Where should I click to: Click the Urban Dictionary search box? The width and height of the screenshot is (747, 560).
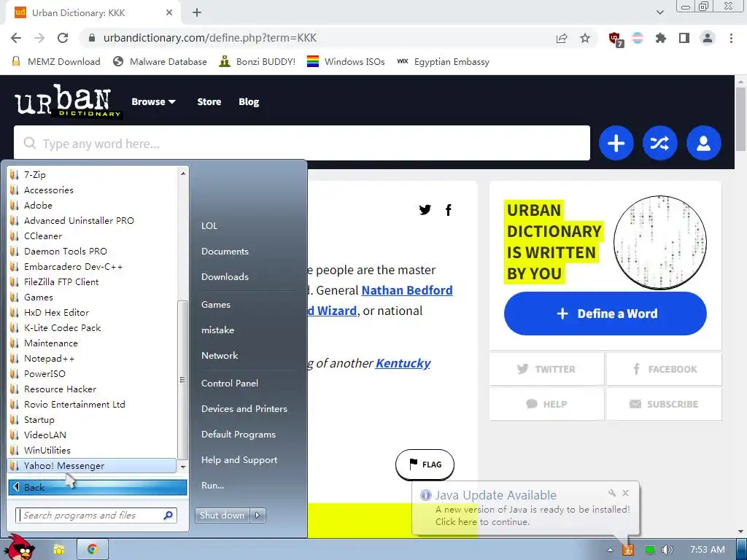(x=301, y=144)
